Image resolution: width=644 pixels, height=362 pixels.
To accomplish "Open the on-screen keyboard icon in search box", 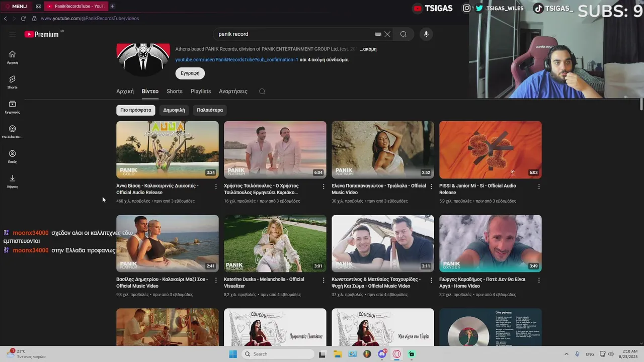I will pos(378,34).
